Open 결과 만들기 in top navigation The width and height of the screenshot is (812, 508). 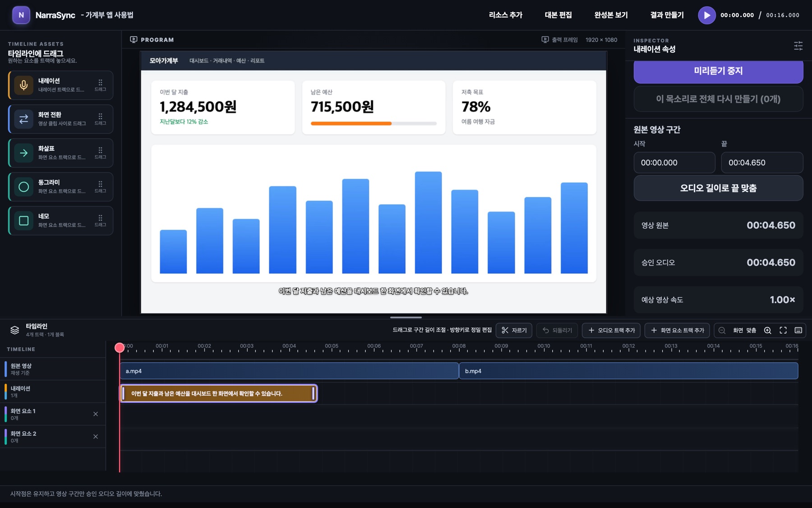(667, 15)
